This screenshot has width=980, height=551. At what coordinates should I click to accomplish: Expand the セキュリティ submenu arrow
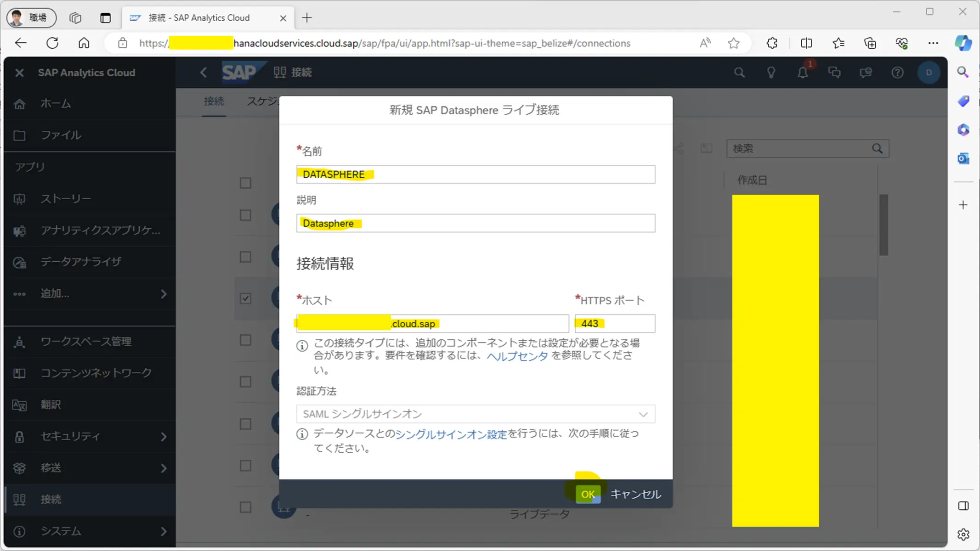click(x=164, y=437)
